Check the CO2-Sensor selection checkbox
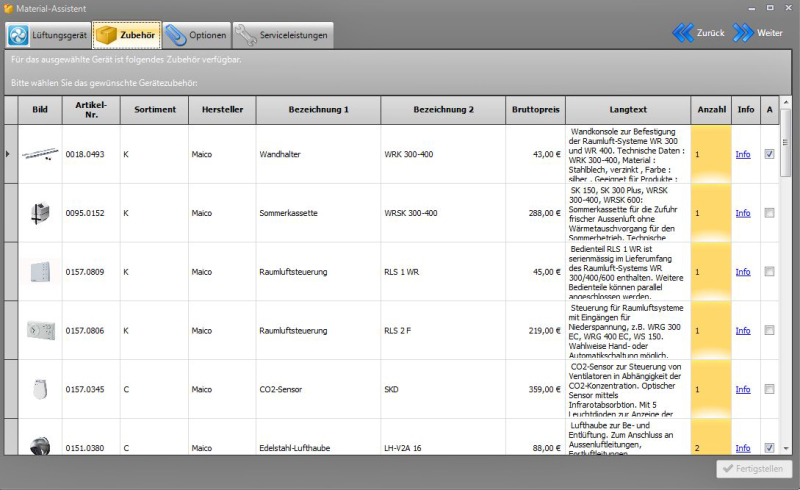 click(x=769, y=389)
